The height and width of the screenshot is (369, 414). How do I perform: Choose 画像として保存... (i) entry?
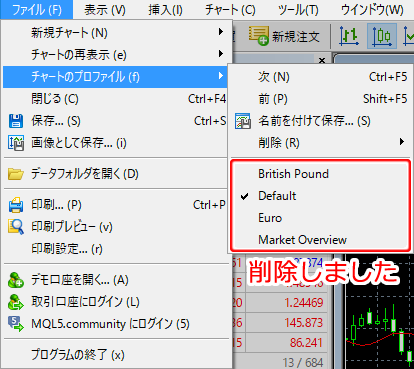tap(115, 143)
